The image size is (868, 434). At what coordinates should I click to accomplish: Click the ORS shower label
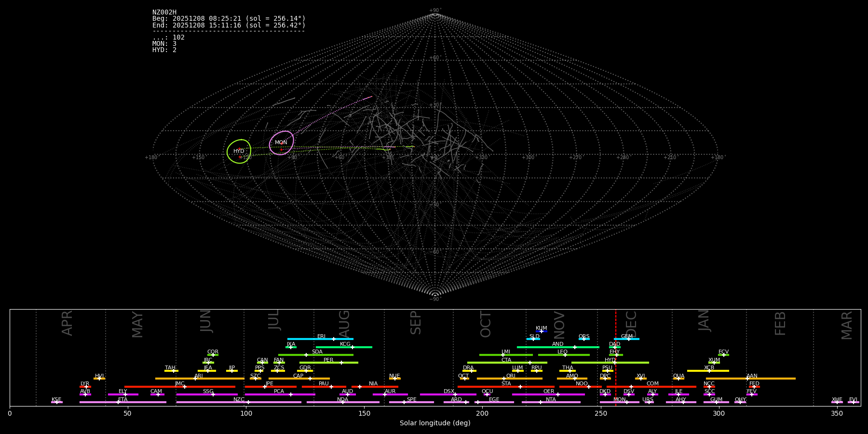[x=584, y=337]
